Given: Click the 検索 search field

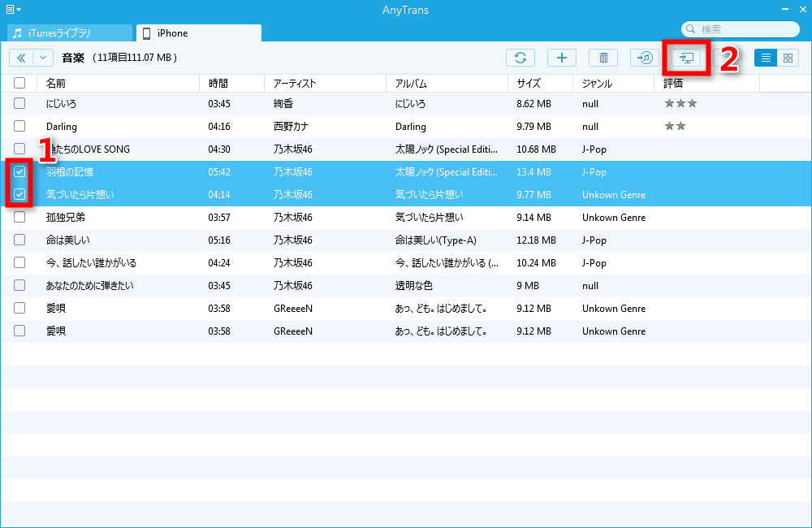Looking at the screenshot, I should click(x=741, y=29).
